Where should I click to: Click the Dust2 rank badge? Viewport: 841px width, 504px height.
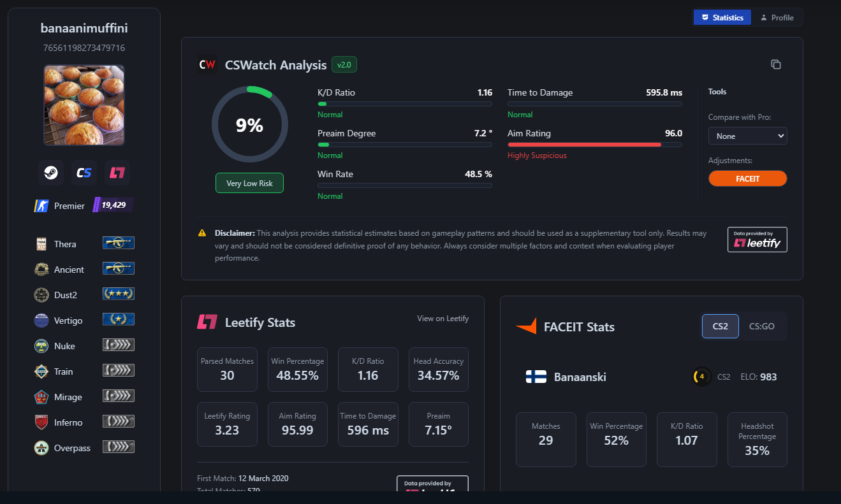point(119,294)
